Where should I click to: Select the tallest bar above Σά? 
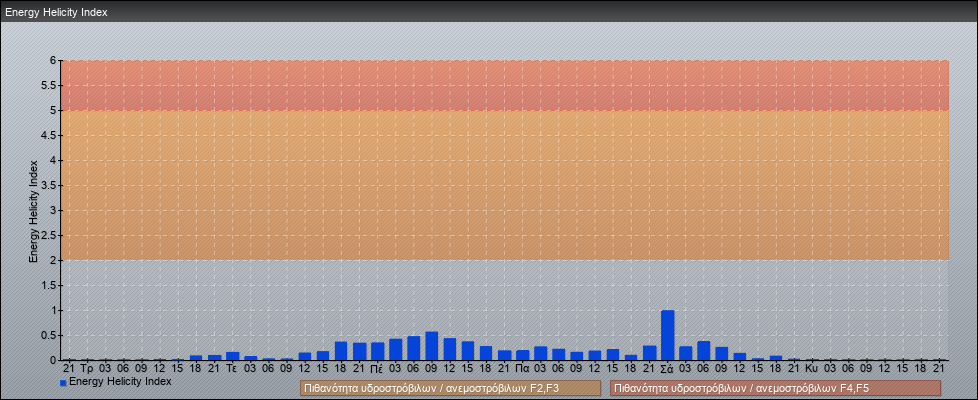[667, 335]
